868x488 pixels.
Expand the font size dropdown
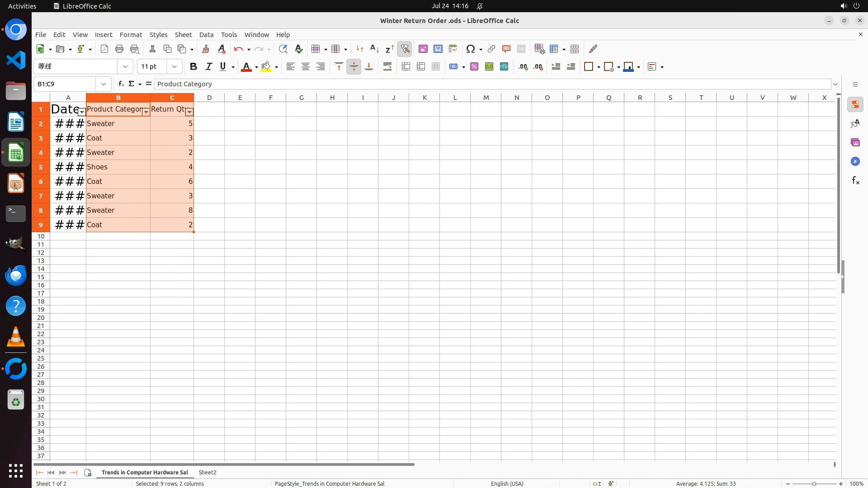point(174,66)
